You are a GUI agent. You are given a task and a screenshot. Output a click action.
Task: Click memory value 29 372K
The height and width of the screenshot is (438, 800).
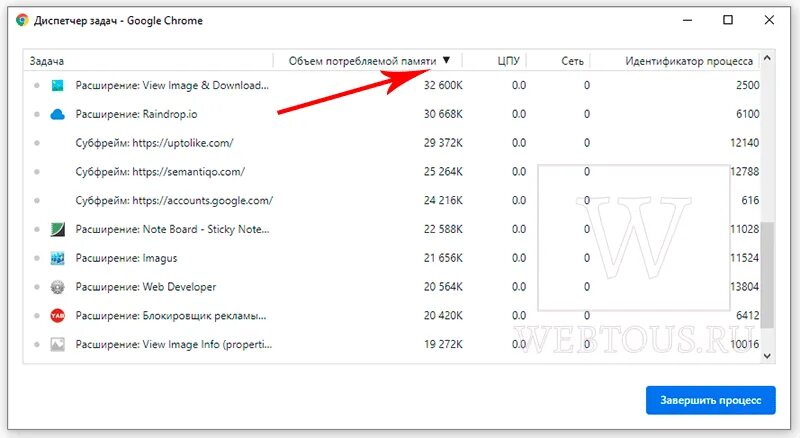click(x=443, y=143)
